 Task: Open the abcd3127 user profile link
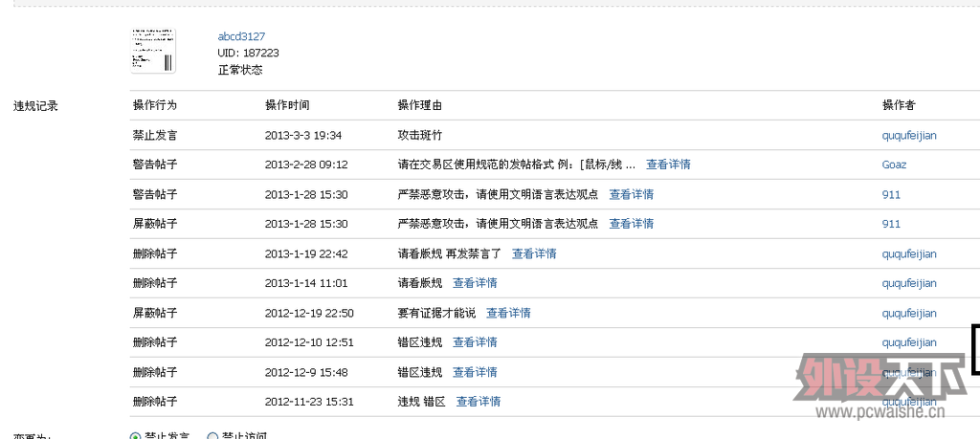click(x=241, y=37)
